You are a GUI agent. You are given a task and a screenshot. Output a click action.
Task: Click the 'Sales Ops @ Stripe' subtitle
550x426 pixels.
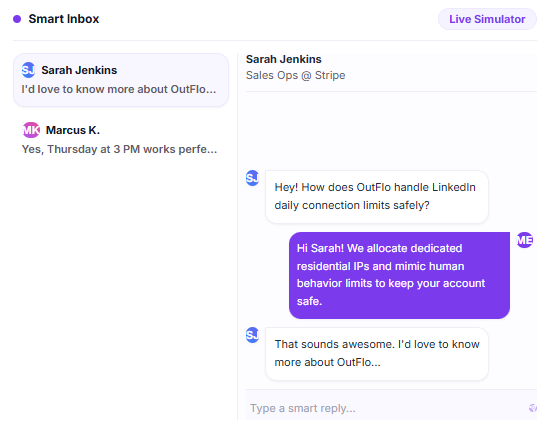pyautogui.click(x=295, y=75)
